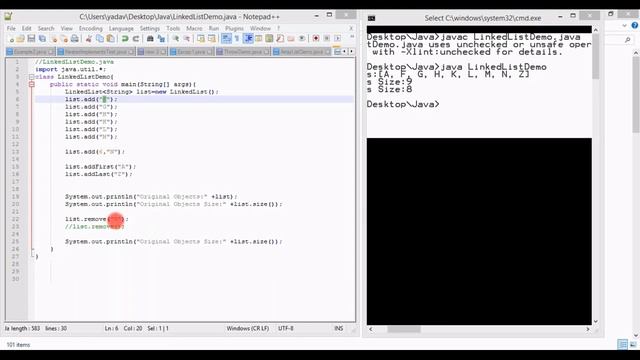Click the Windows (CR LF) status field
Viewport: 640px width, 360px height.
point(248,328)
